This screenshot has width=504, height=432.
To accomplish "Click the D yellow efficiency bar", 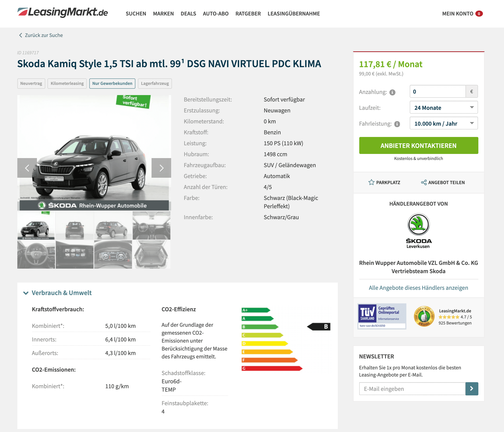I will pos(265,344).
